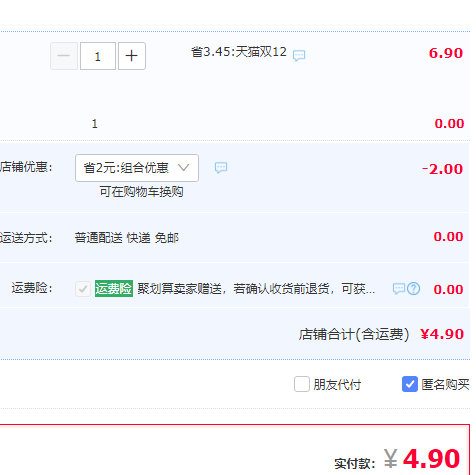Image resolution: width=476 pixels, height=475 pixels.
Task: Increase quantity with the plus button
Action: 132,56
